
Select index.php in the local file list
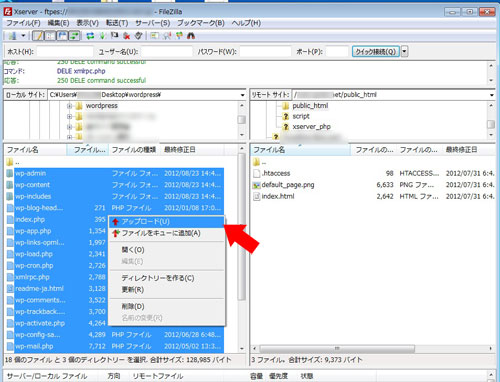click(30, 219)
